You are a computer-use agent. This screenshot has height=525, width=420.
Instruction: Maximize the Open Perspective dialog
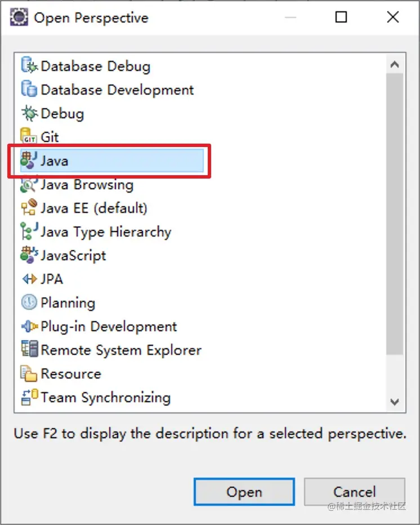pos(341,17)
